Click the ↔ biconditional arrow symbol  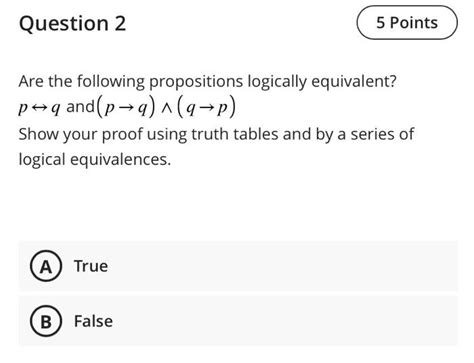[x=39, y=107]
